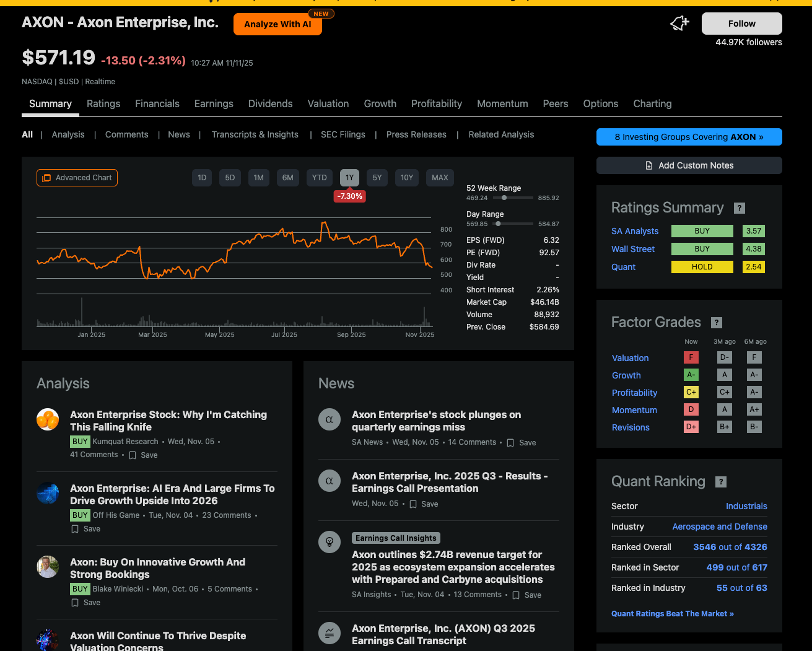
Task: Click the note icon in Add Custom Notes
Action: coord(649,165)
